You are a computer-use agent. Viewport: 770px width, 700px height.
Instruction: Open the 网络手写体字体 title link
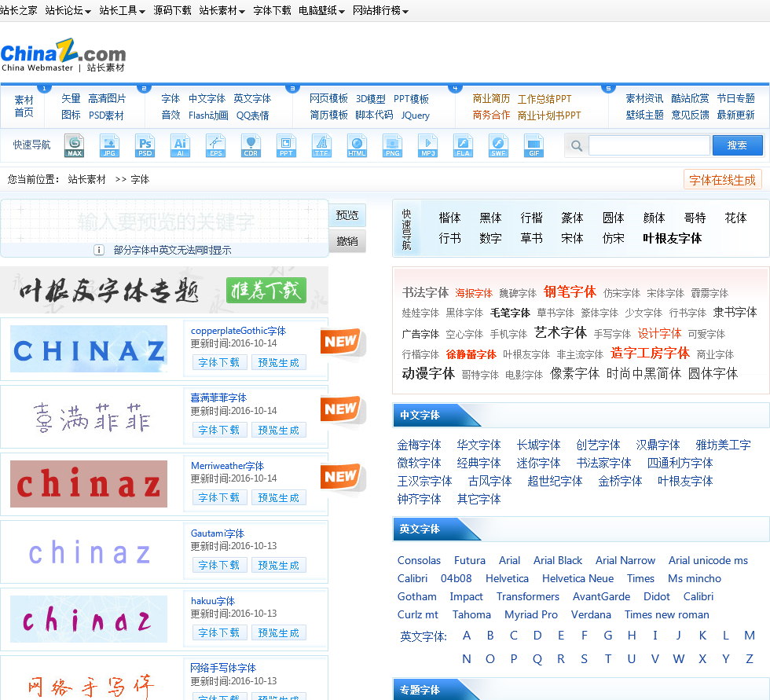point(223,668)
